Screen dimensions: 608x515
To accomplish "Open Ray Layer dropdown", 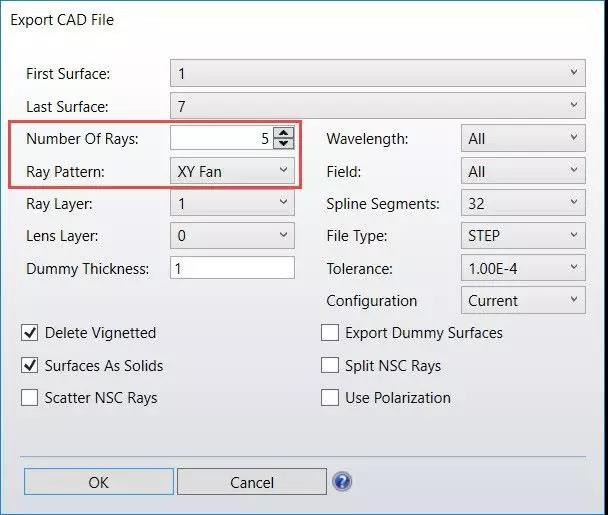I will click(x=232, y=203).
